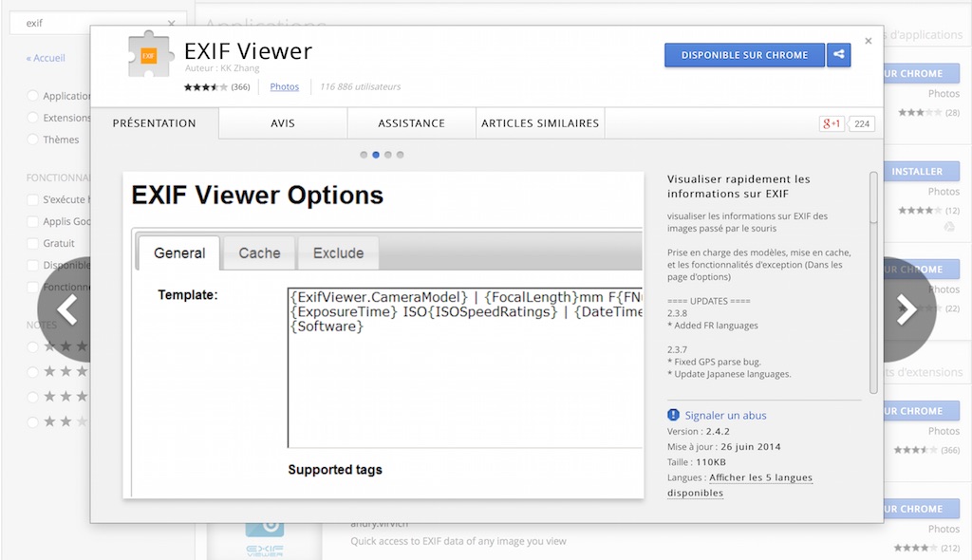Click the 224 +1 count badge
The height and width of the screenshot is (560, 972).
[x=862, y=123]
